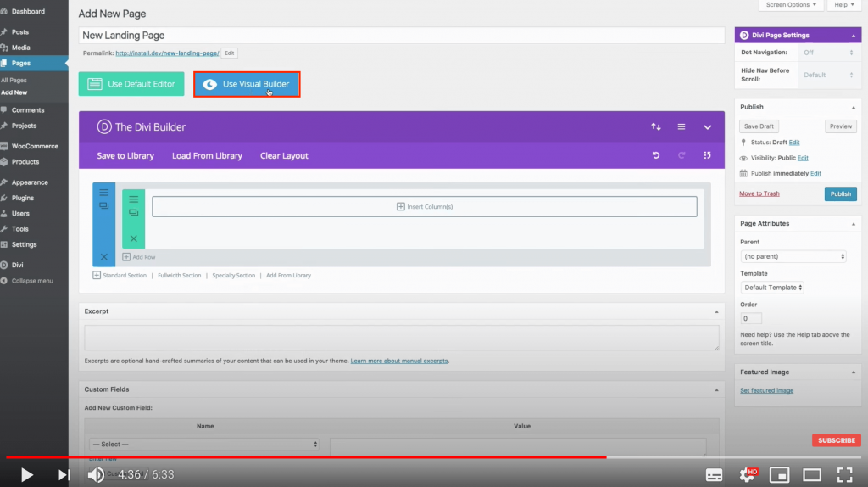The width and height of the screenshot is (868, 487).
Task: Open section settings on blue bar
Action: [104, 193]
